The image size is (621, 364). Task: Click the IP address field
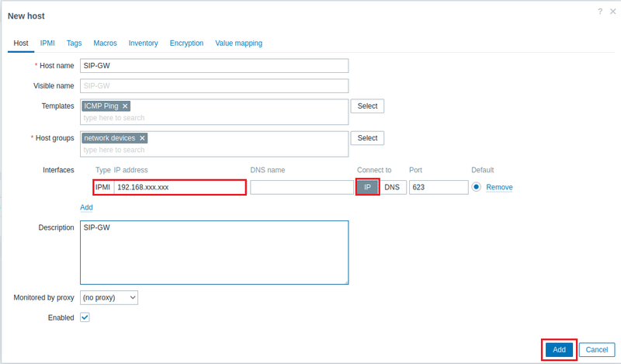tap(180, 187)
